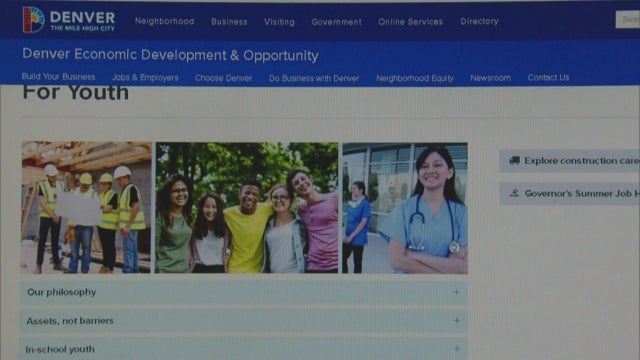The image size is (640, 360).
Task: Click the Denver Economic Development & Opportunity title
Action: point(170,55)
